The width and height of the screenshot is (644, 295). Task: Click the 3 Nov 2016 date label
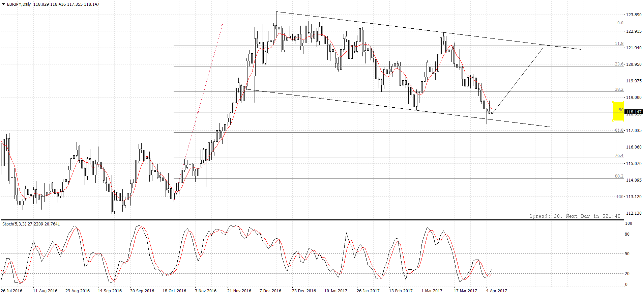click(206, 291)
